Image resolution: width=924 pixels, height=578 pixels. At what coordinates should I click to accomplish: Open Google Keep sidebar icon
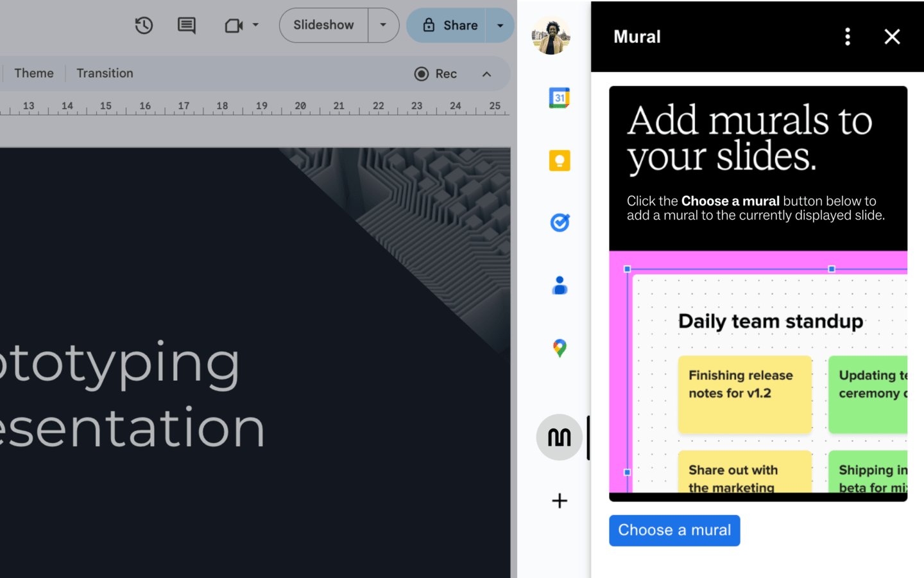[560, 161]
